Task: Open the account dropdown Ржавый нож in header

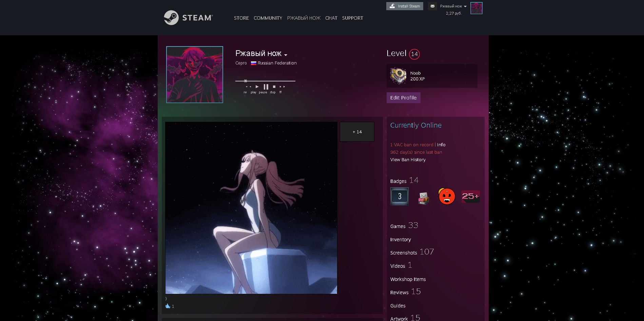Action: pyautogui.click(x=453, y=6)
